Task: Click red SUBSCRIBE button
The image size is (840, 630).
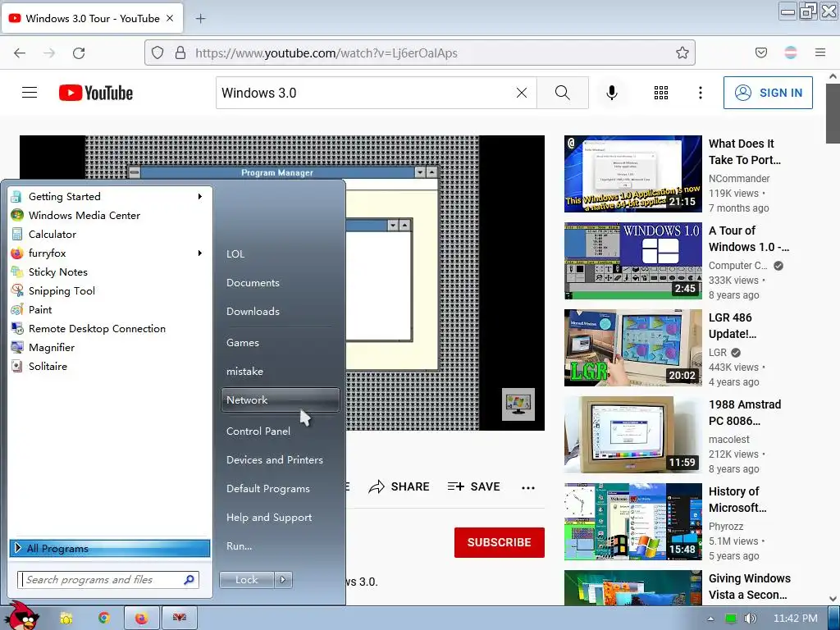Action: coord(500,542)
